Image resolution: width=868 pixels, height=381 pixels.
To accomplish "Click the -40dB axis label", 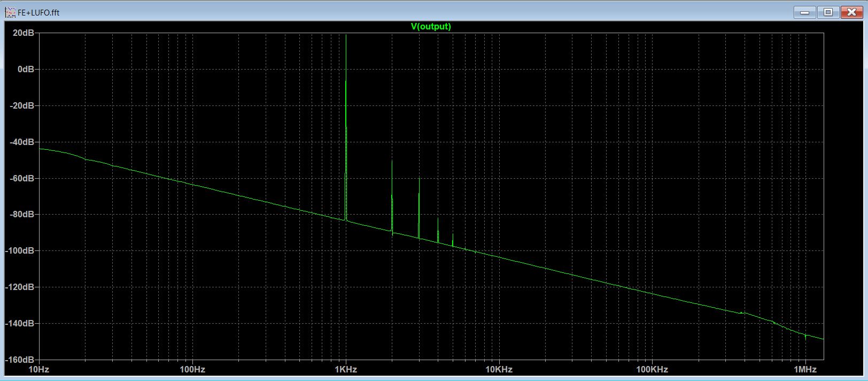I will point(22,142).
